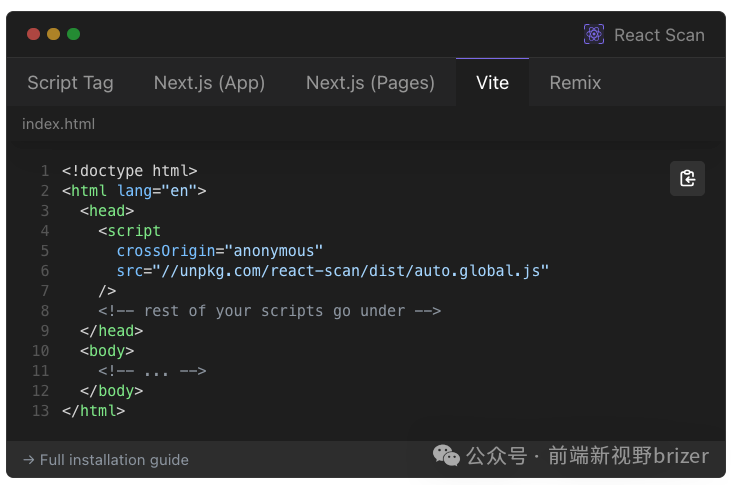Click the opening body tag in the code
731x485 pixels.
click(107, 351)
